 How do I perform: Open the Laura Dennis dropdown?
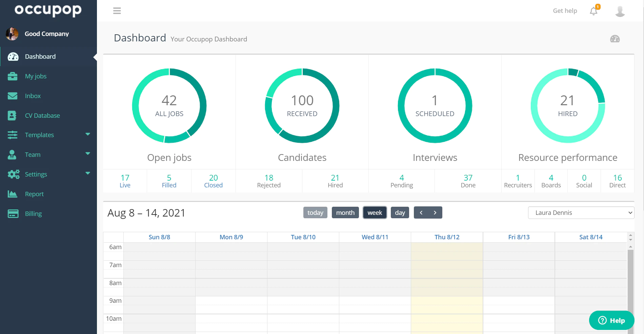(581, 212)
